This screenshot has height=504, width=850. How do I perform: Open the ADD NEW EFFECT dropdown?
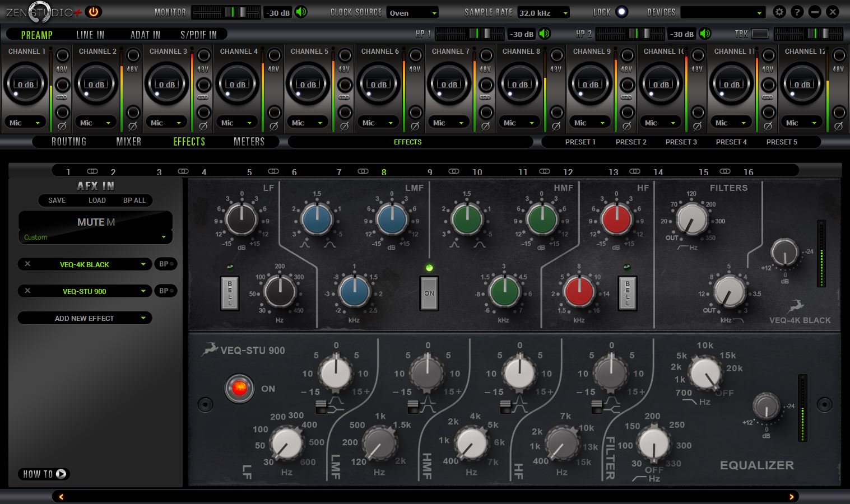[x=85, y=318]
